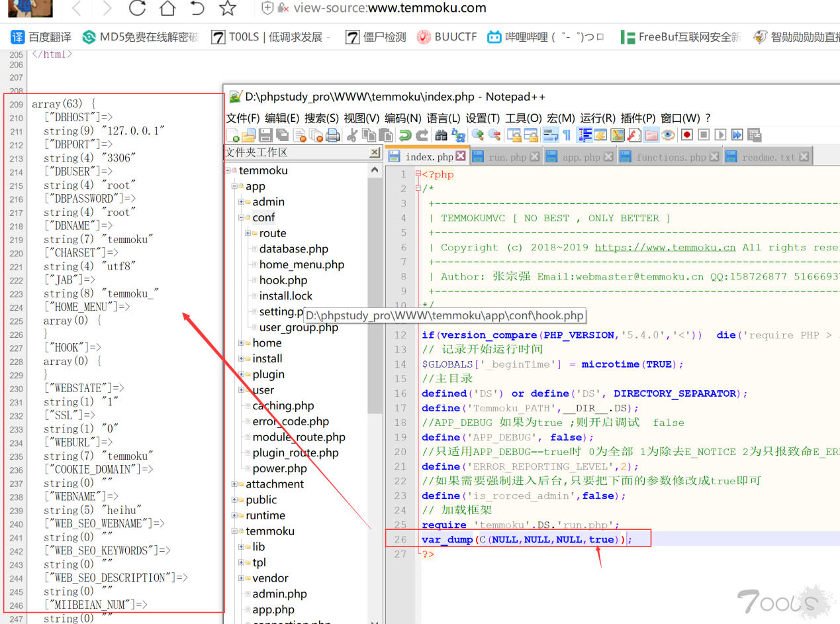Click the folder tree vertical scrollbar

375,296
